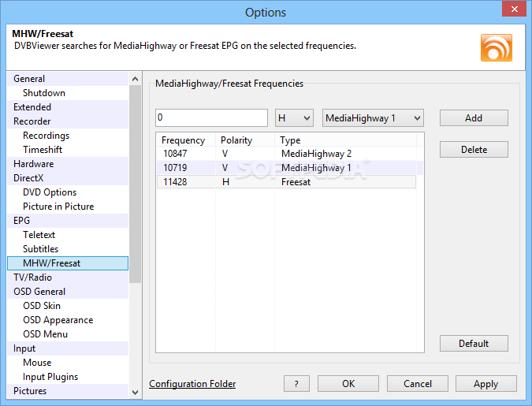Click the Type column header
The image size is (532, 406).
coord(345,140)
